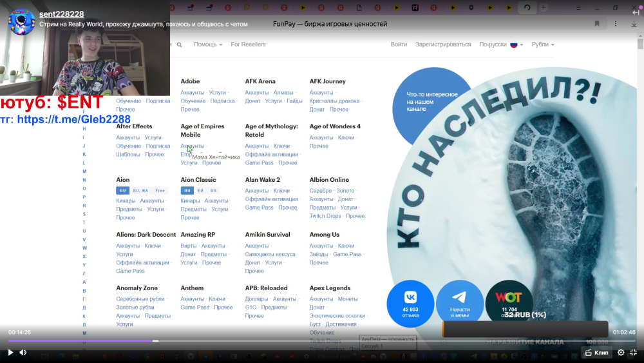Select the loading tab with spinner icon
The height and width of the screenshot is (363, 644).
click(527, 7)
